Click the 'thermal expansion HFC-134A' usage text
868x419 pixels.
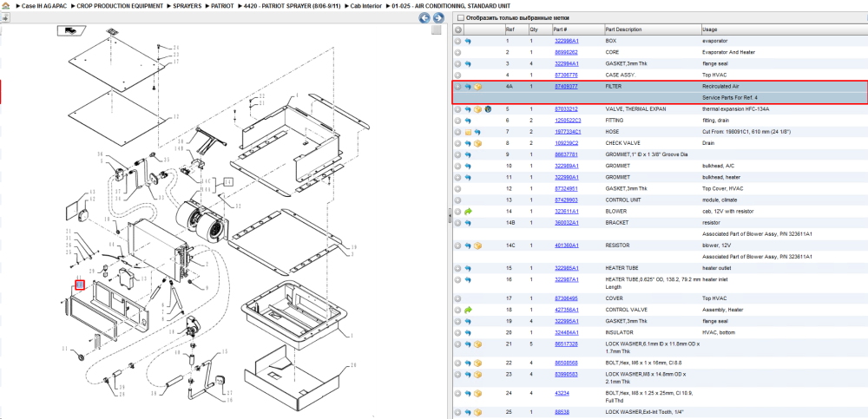(736, 109)
